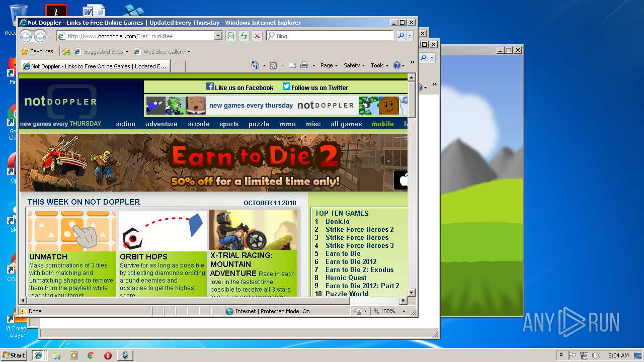The width and height of the screenshot is (644, 362).
Task: Click the Read Mail envelope icon
Action: [x=292, y=65]
